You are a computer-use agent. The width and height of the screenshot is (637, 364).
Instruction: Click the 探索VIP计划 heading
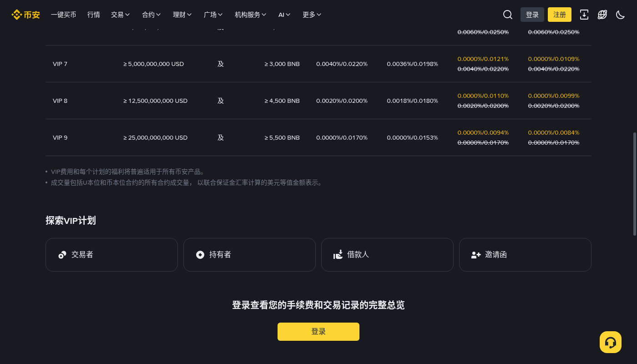pyautogui.click(x=71, y=221)
